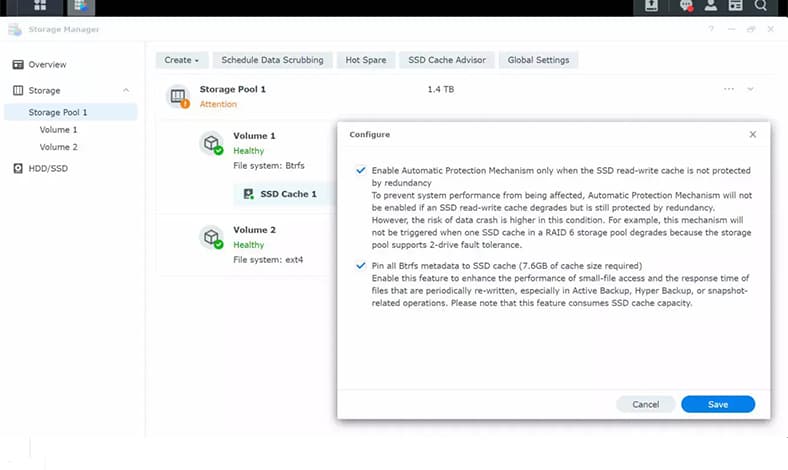This screenshot has height=470, width=788.
Task: Click Healthy status under Volume 1
Action: (x=248, y=151)
